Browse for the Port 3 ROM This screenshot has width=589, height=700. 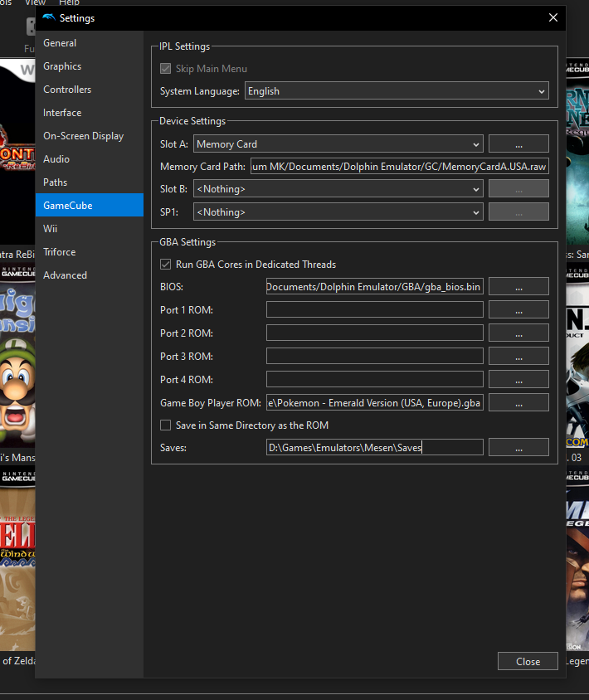click(518, 357)
